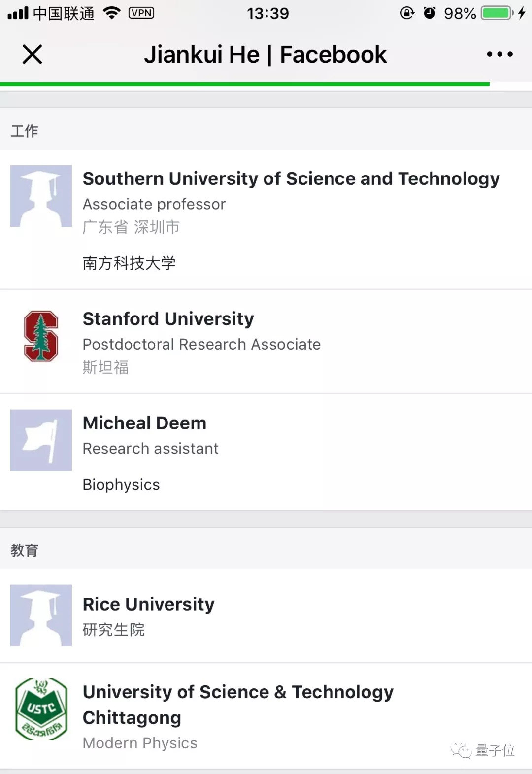
Task: Open the Micheal Deem workplace entry
Action: (x=144, y=423)
